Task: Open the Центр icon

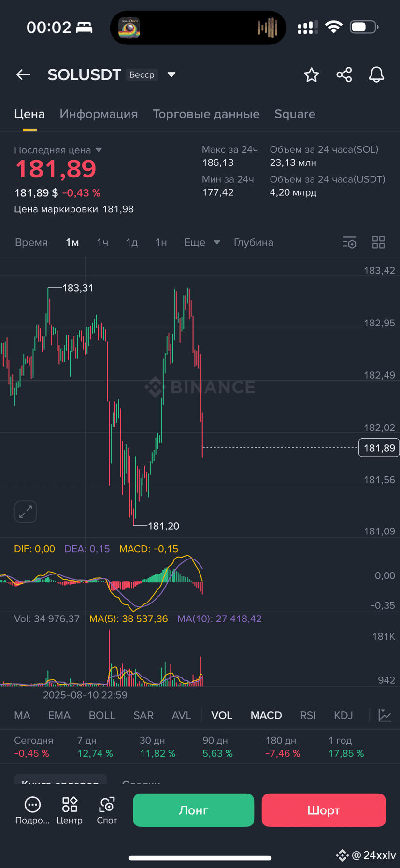Action: tap(70, 810)
